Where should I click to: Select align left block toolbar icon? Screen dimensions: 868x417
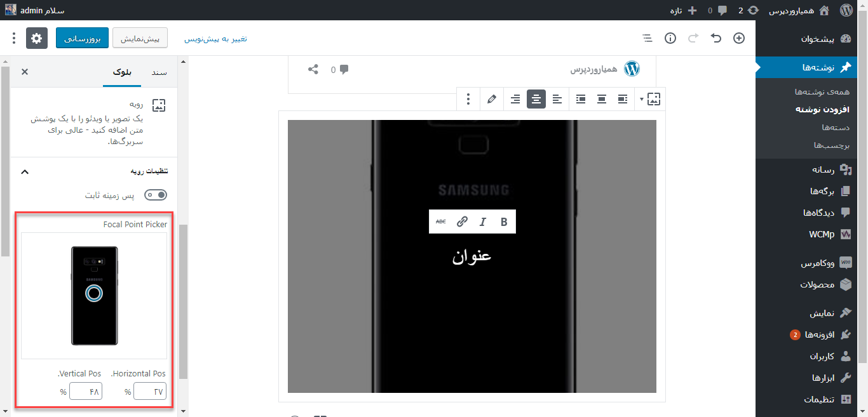click(x=623, y=99)
